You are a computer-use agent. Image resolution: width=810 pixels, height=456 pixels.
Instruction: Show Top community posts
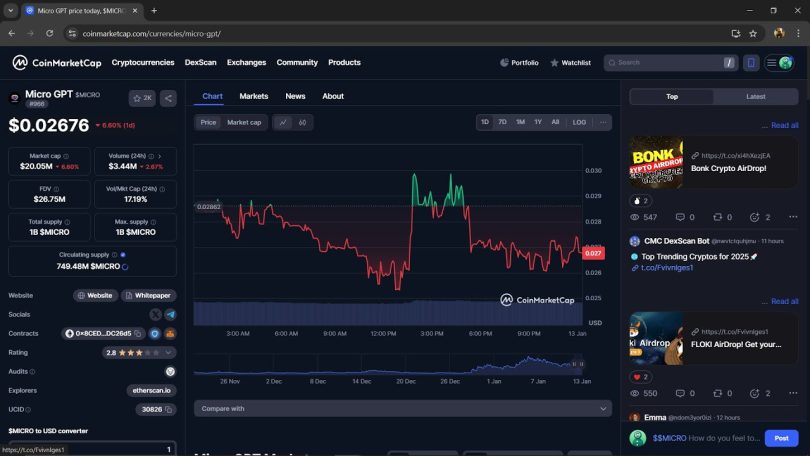672,97
